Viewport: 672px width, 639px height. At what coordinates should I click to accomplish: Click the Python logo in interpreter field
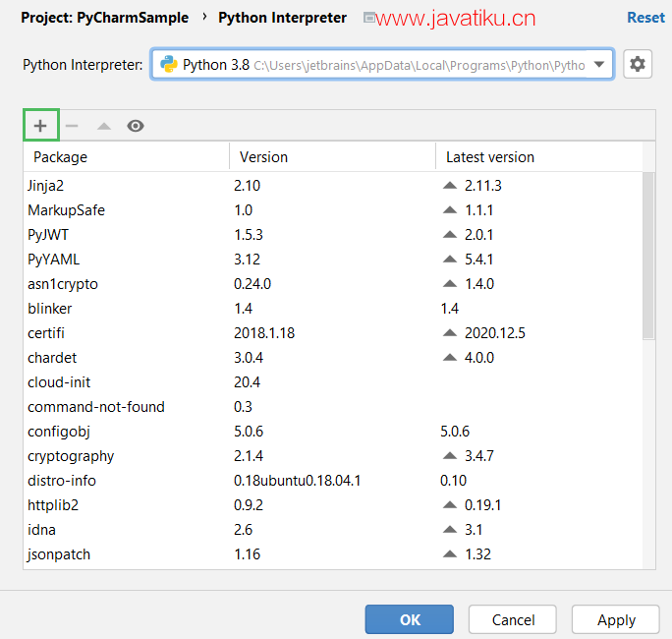click(169, 64)
